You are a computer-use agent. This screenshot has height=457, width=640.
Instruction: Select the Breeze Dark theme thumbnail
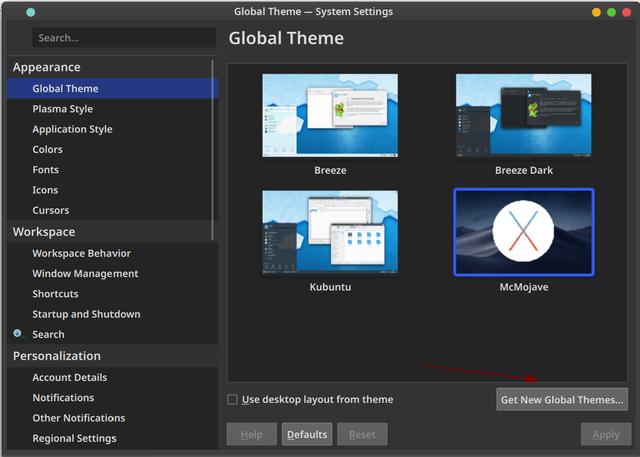click(x=524, y=115)
